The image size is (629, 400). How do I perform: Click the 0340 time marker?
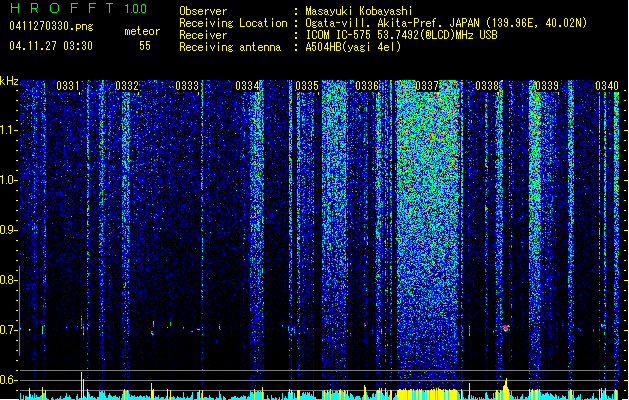click(x=607, y=86)
